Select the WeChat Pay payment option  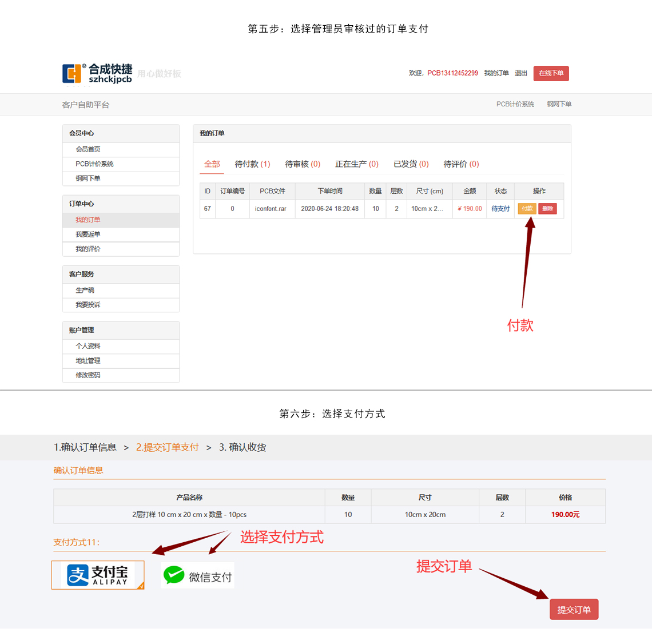197,576
